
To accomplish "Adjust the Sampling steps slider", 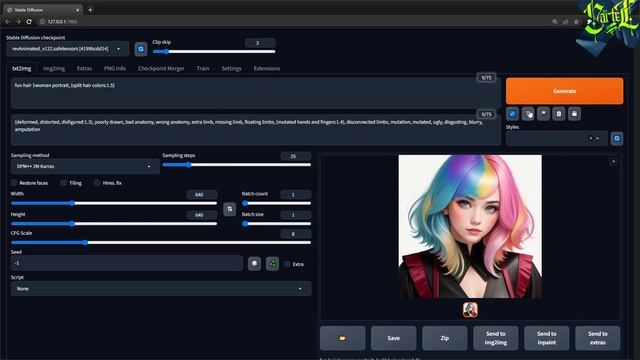I will [237, 165].
